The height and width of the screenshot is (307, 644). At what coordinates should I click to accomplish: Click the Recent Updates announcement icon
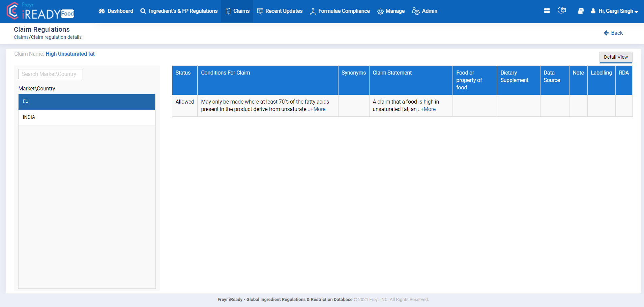[260, 11]
